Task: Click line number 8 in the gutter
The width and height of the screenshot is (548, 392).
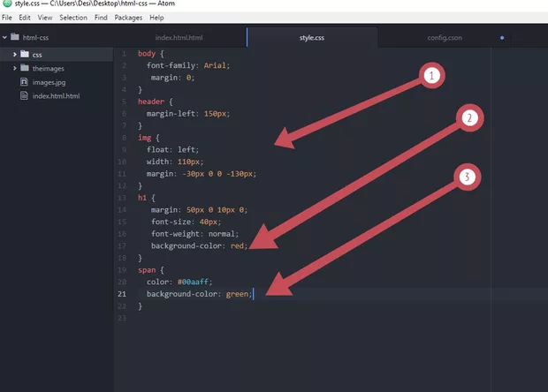Action: click(x=124, y=138)
